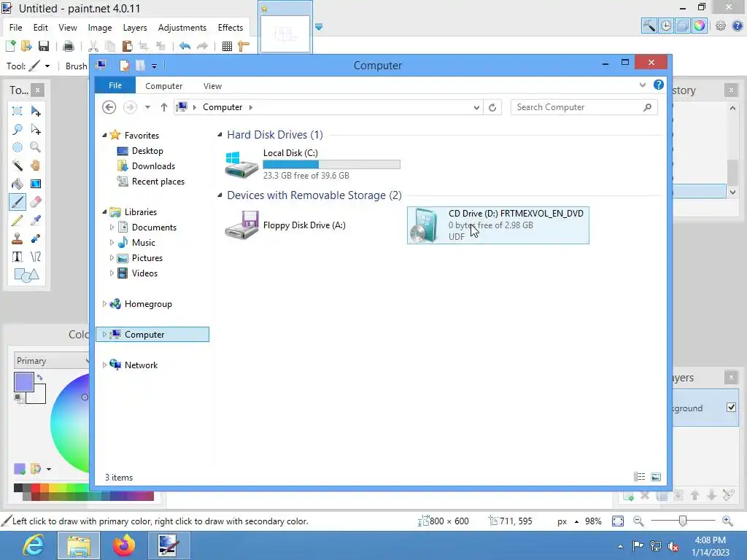Select the Color Picker eyedropper tool

click(36, 220)
